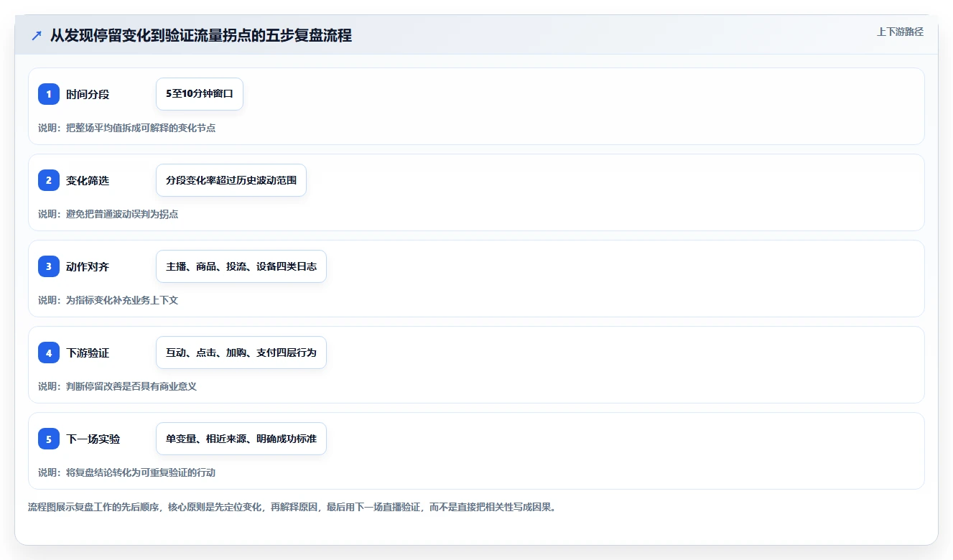Click step number 2 badge
Viewport: 953px width, 560px height.
click(49, 180)
